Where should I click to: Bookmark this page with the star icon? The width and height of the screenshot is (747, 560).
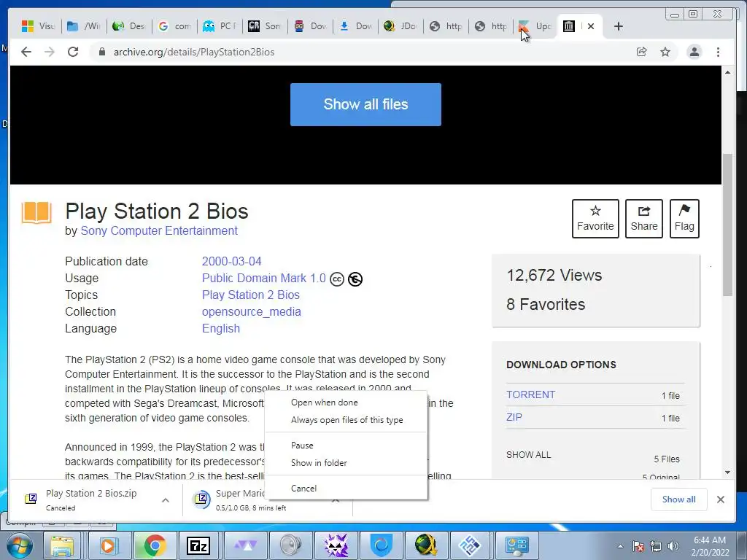pyautogui.click(x=665, y=52)
